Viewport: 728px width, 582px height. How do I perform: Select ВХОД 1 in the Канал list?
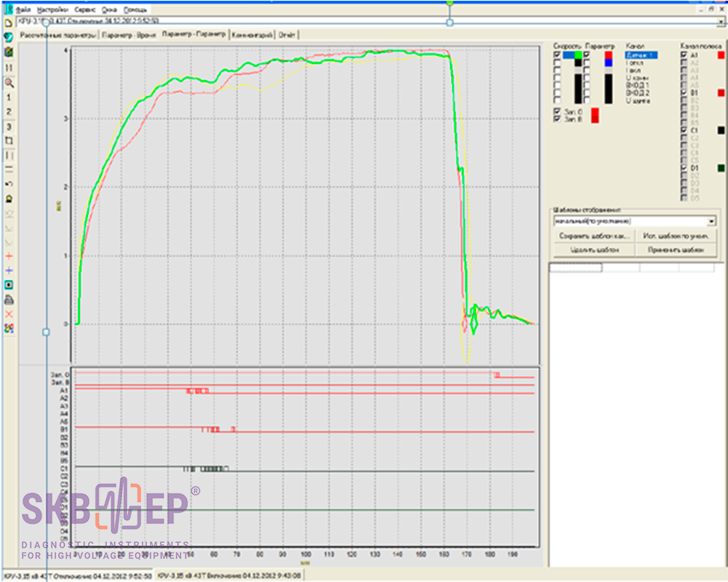point(638,85)
